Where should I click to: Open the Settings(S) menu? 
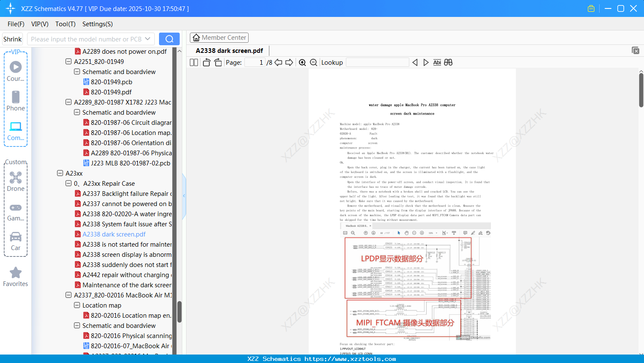click(98, 24)
